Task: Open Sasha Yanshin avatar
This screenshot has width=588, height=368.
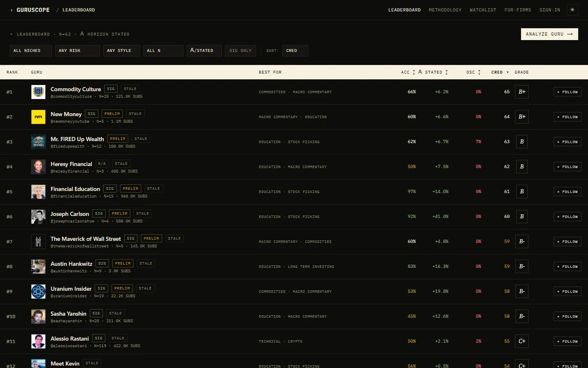Action: pos(38,316)
